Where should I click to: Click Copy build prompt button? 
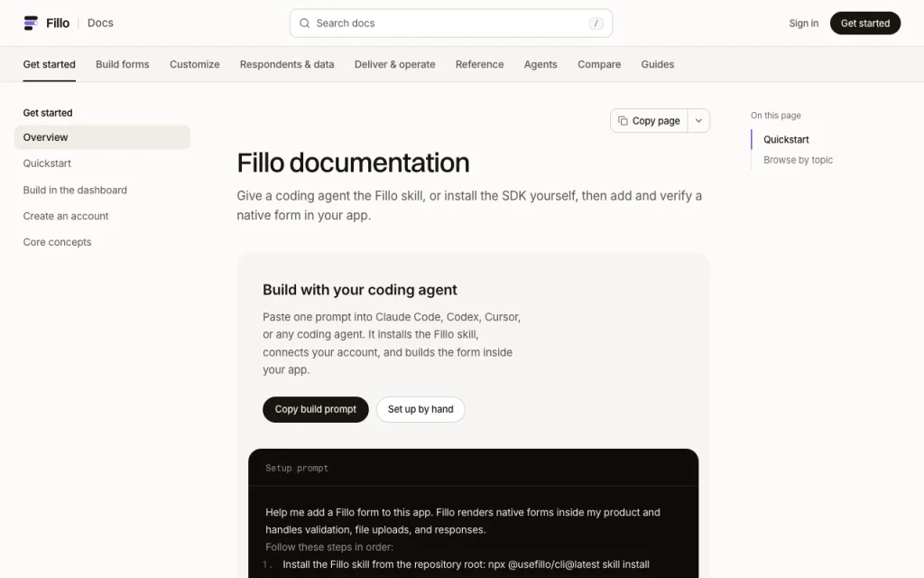(x=315, y=409)
